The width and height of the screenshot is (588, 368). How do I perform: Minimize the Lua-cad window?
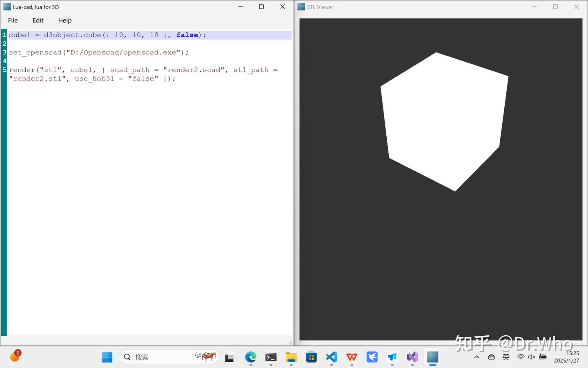coord(241,7)
